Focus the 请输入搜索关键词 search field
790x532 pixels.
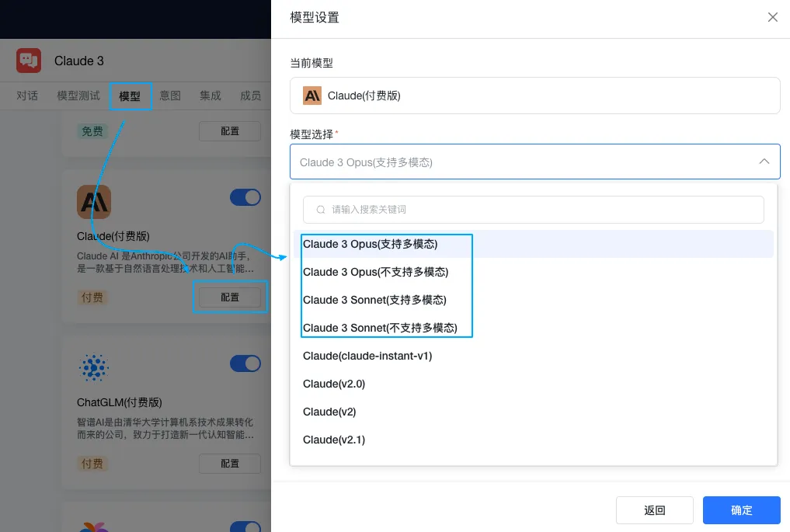point(534,210)
